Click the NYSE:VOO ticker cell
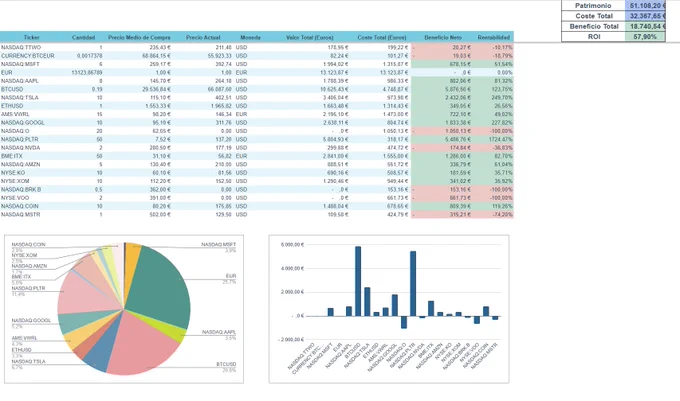 15,198
